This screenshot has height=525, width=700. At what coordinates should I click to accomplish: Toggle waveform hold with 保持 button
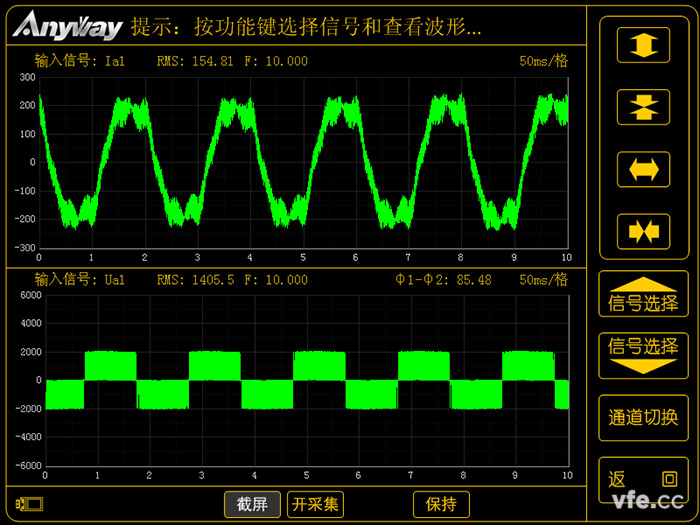pos(441,504)
